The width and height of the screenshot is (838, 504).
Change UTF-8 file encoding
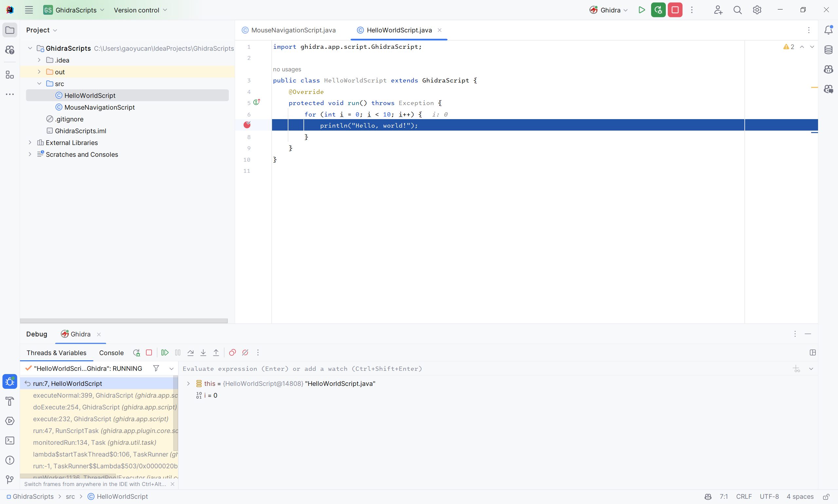[x=769, y=496]
